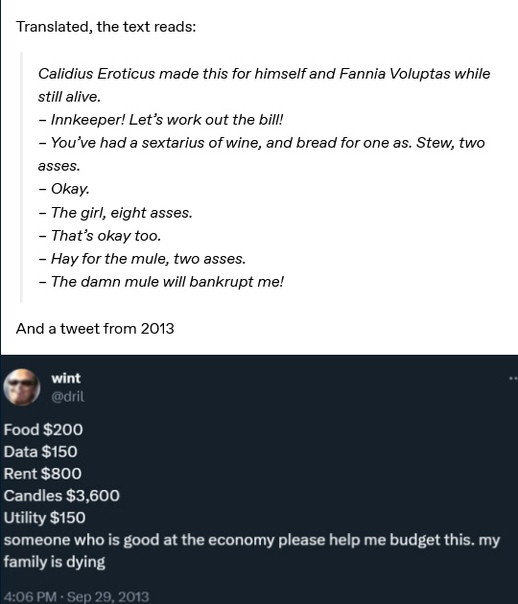The width and height of the screenshot is (518, 604).
Task: Open the wint display name
Action: pyautogui.click(x=66, y=378)
